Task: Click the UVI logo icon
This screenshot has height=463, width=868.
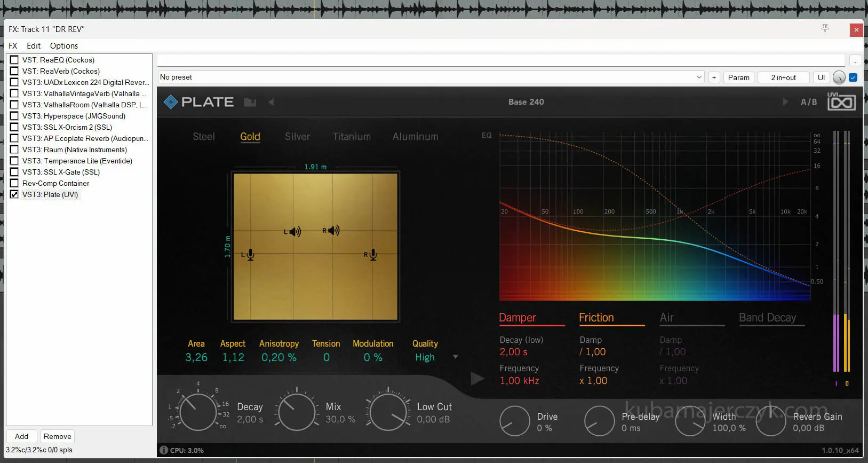Action: click(841, 101)
